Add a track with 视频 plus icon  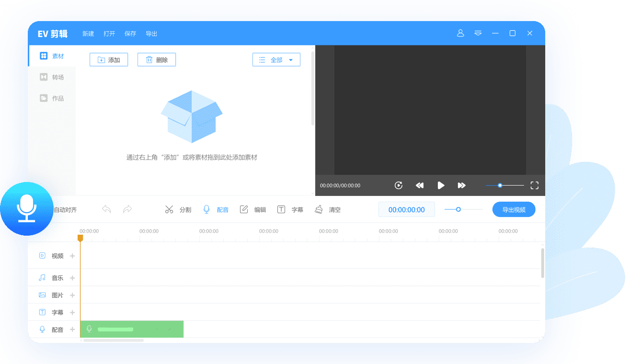point(73,256)
